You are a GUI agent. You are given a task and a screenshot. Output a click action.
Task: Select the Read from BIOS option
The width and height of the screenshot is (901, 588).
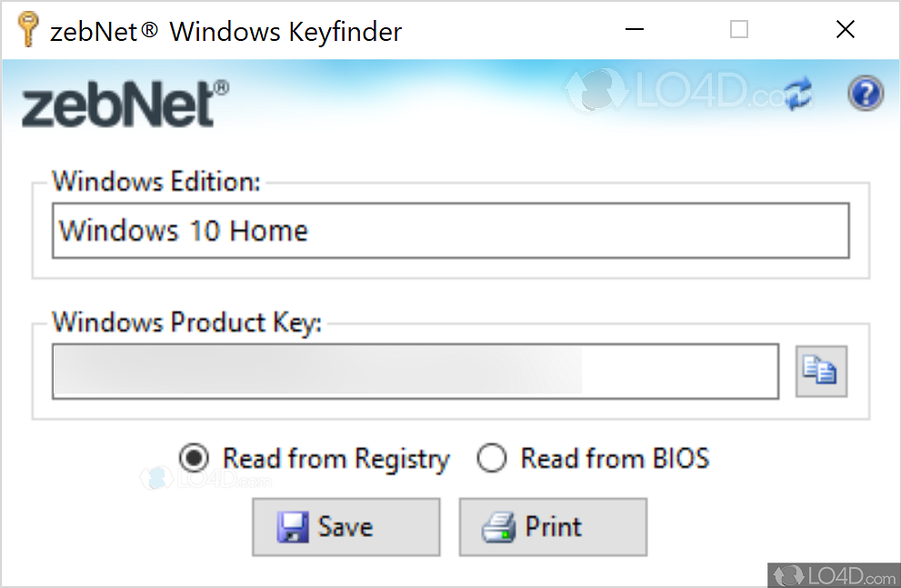492,459
